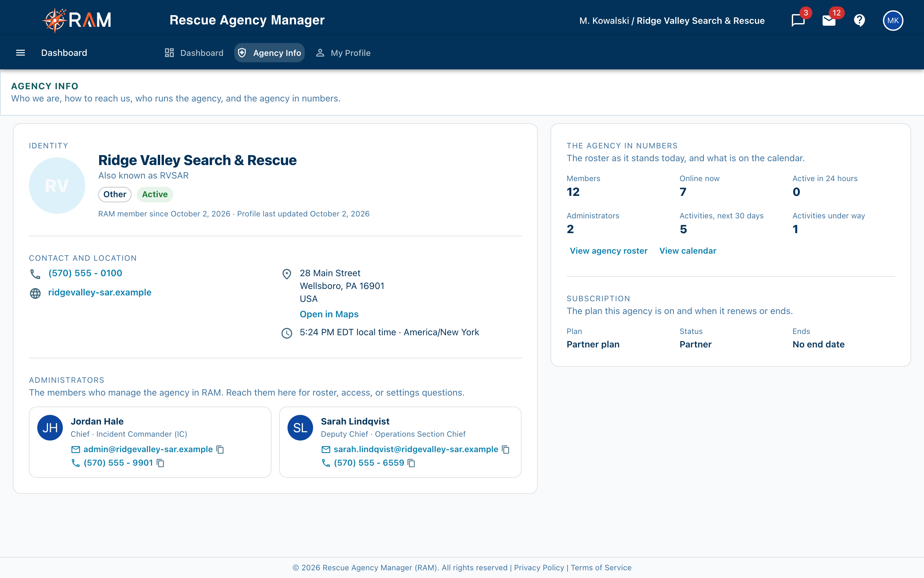The image size is (924, 578).
Task: View the calendar
Action: [x=688, y=251]
